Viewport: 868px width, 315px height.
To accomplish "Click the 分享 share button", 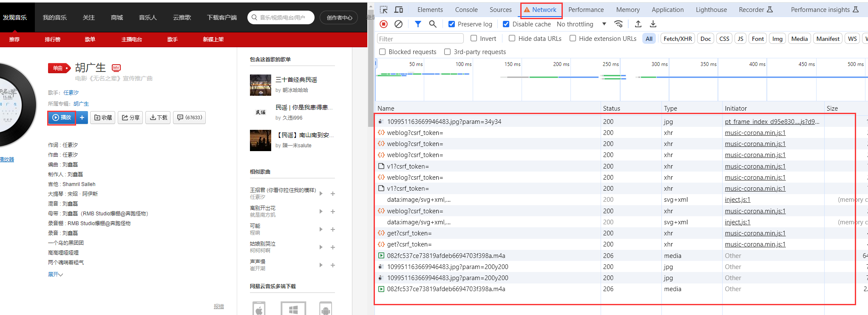I will [x=130, y=117].
